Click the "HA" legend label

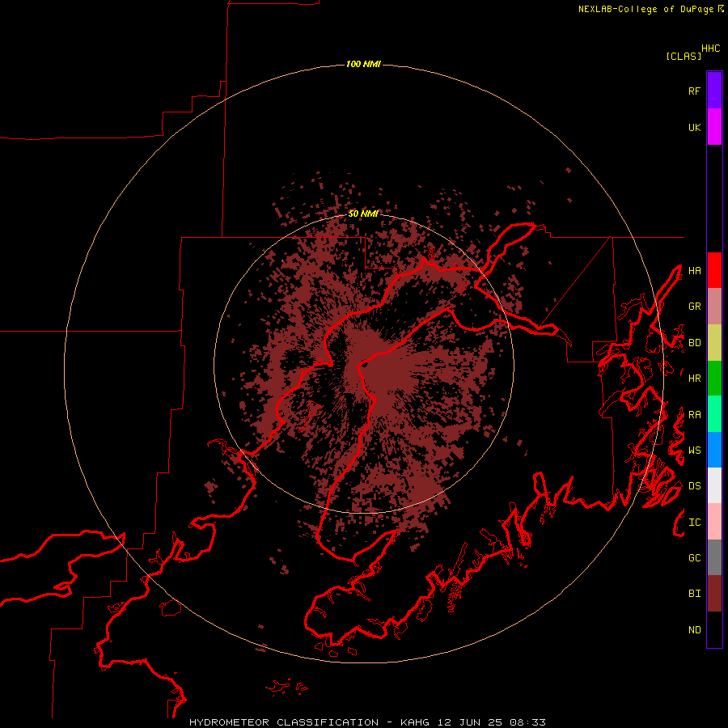[694, 270]
